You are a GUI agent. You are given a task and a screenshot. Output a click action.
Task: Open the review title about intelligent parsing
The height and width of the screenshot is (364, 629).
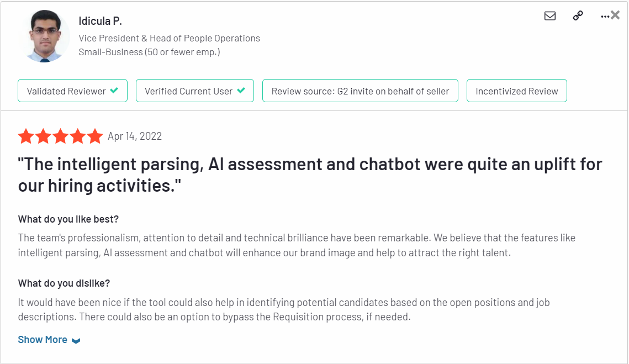[310, 175]
